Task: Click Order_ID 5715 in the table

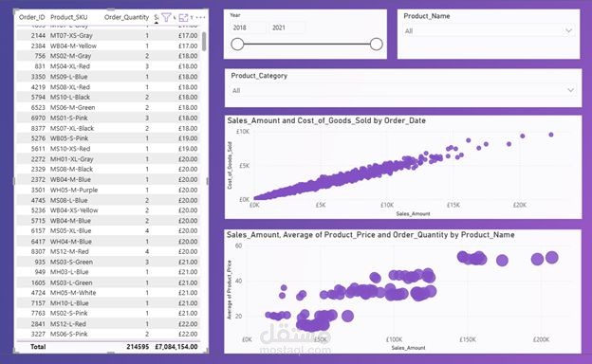Action: click(38, 221)
